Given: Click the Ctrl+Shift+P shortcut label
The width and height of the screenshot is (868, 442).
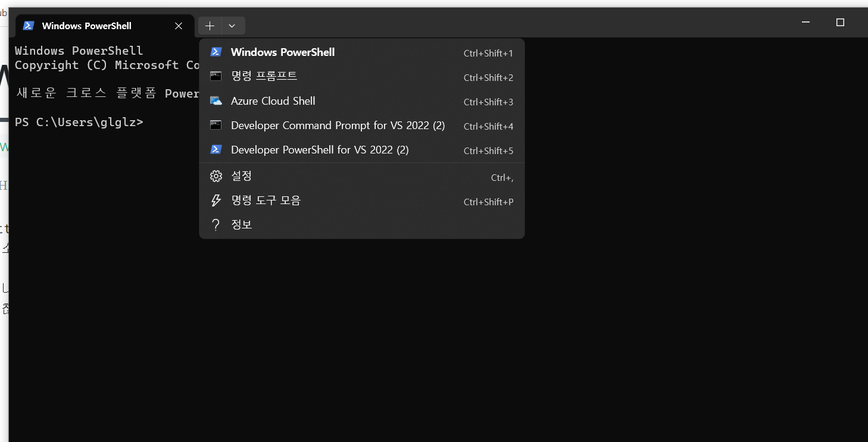Looking at the screenshot, I should pyautogui.click(x=488, y=202).
